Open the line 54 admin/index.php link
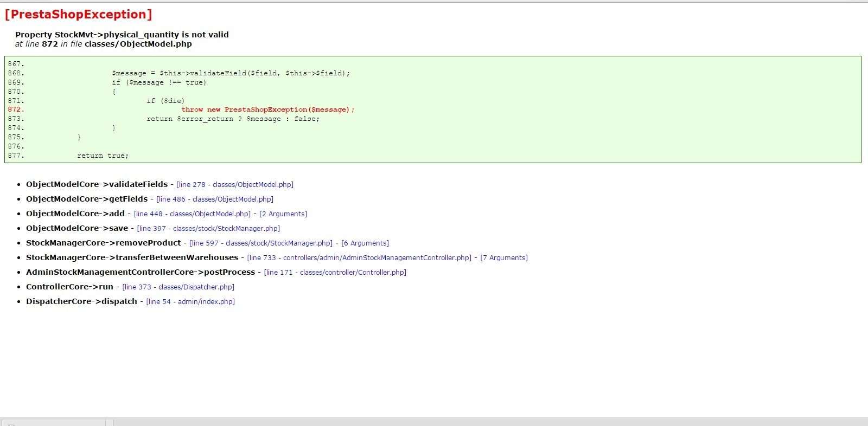Viewport: 868px width, 426px height. pyautogui.click(x=190, y=302)
